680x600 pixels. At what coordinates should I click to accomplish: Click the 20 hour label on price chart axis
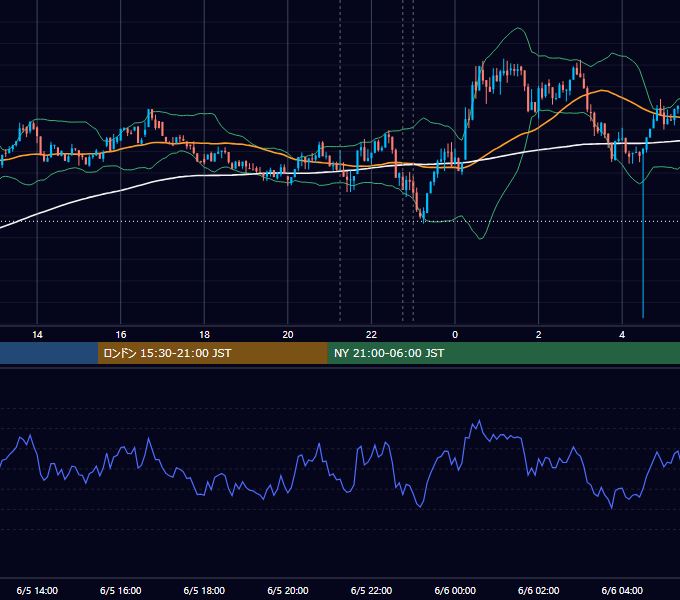[288, 335]
